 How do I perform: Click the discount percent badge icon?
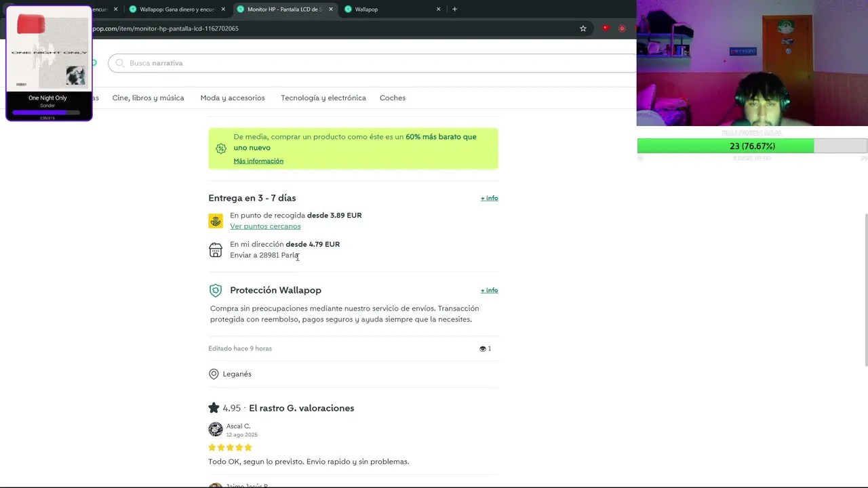[x=220, y=148]
